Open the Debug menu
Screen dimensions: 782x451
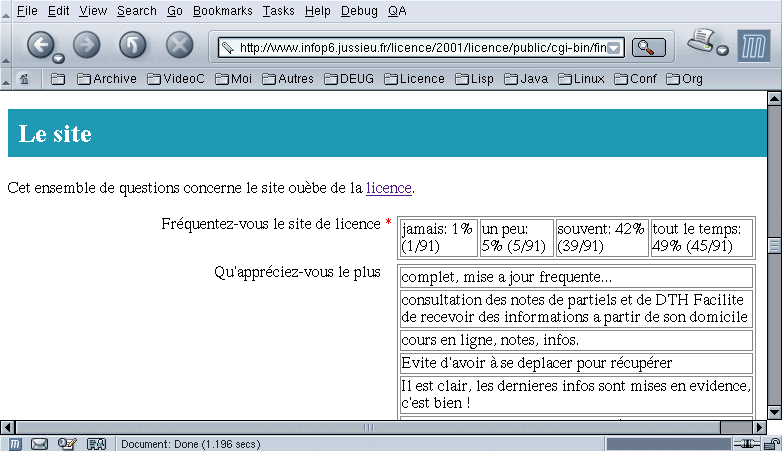[359, 10]
